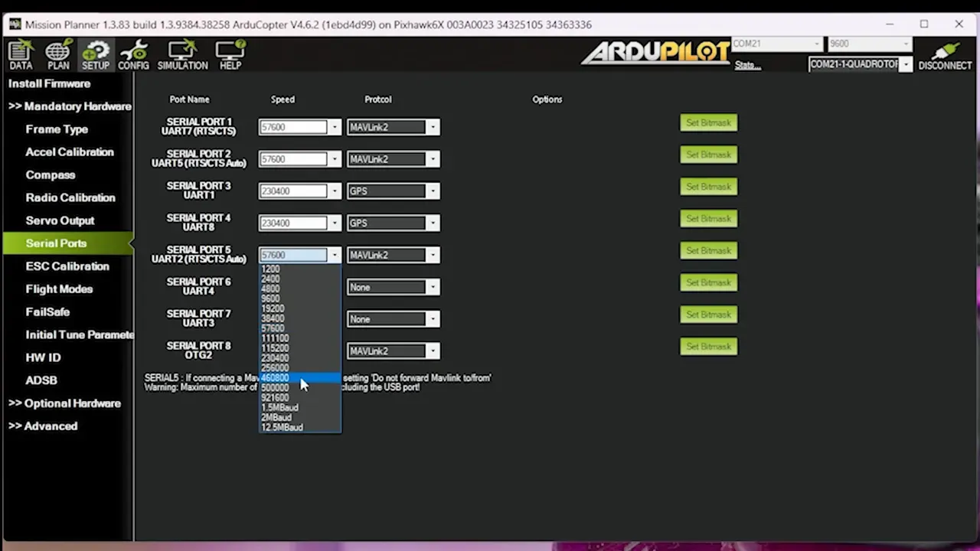Click the ArduPilot logo
This screenshot has height=551, width=980.
click(x=655, y=52)
